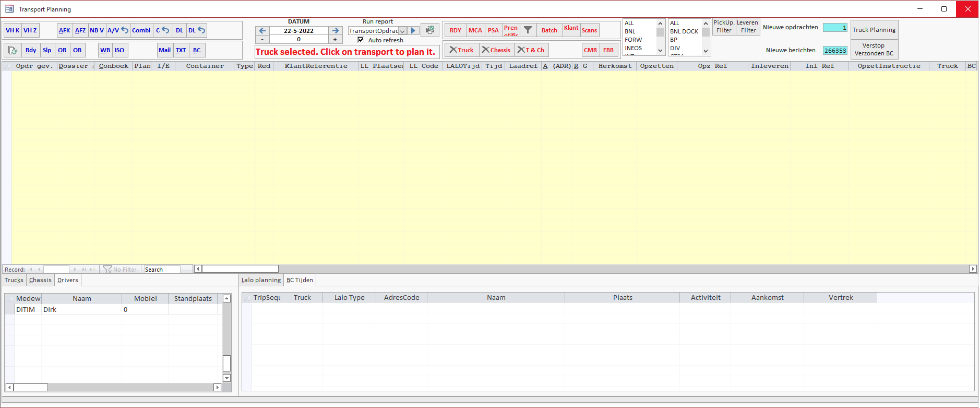
Task: Open the Lalo planning tab
Action: (x=261, y=280)
